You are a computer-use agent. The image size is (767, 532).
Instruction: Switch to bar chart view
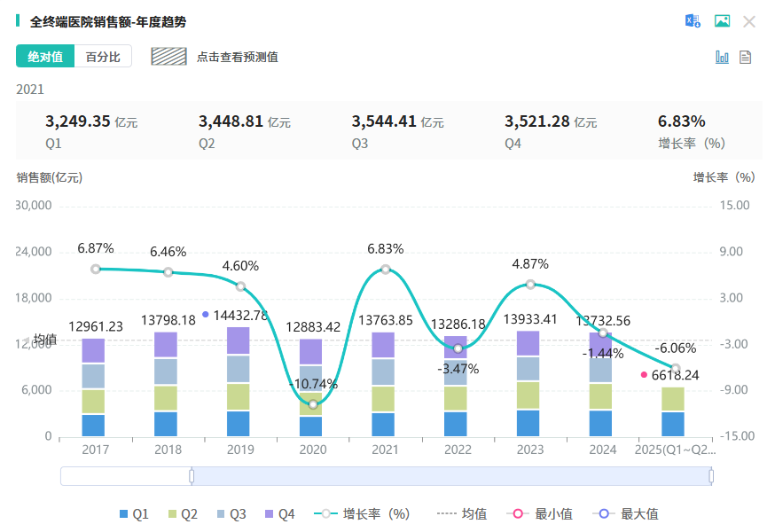722,57
